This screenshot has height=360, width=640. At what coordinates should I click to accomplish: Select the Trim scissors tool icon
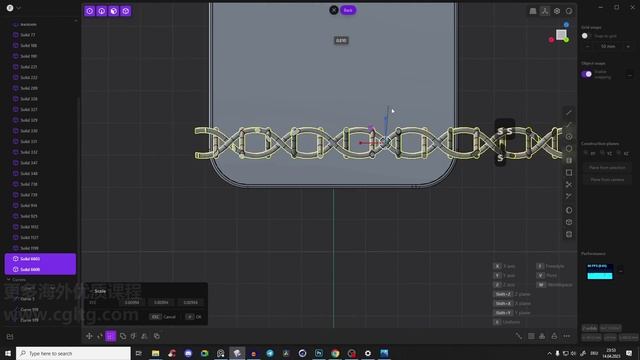[569, 184]
